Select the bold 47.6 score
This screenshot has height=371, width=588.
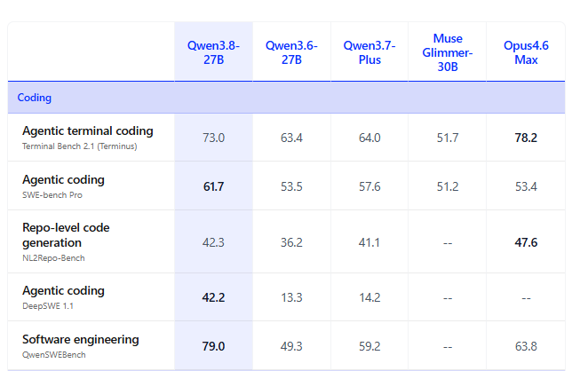tap(526, 242)
